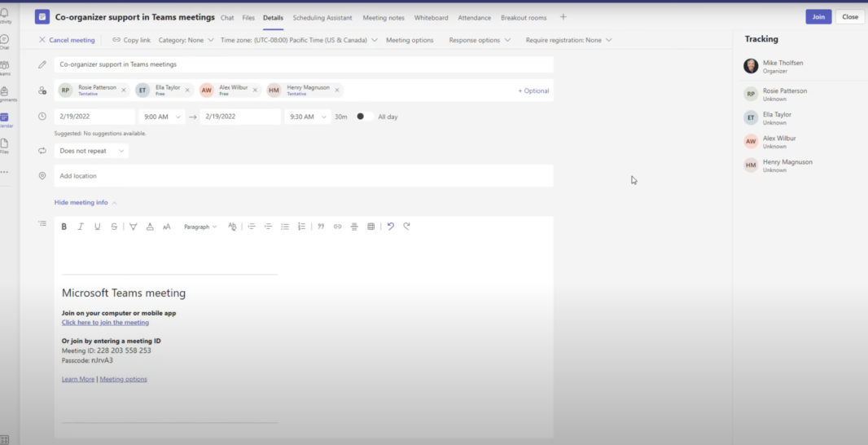The height and width of the screenshot is (445, 868).
Task: Insert a horizontal rule
Action: click(354, 227)
